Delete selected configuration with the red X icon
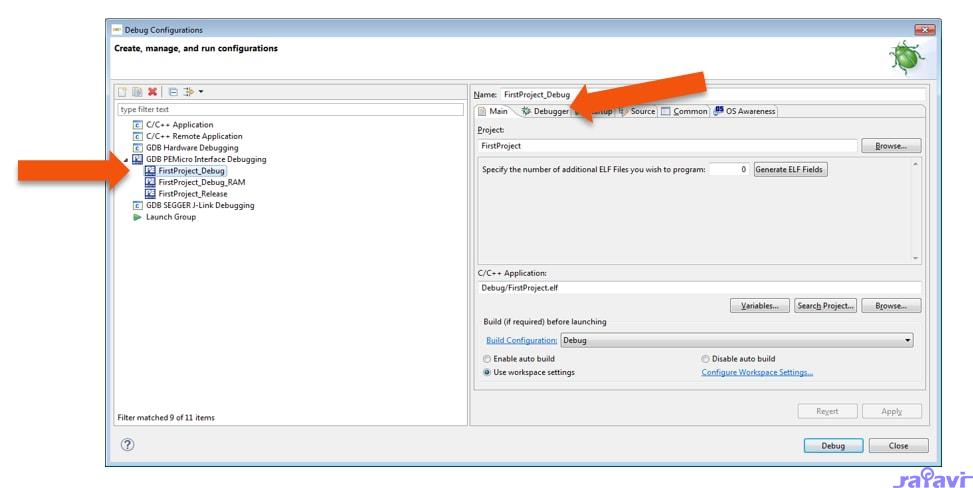Viewport: 973px width, 488px height. click(x=152, y=92)
